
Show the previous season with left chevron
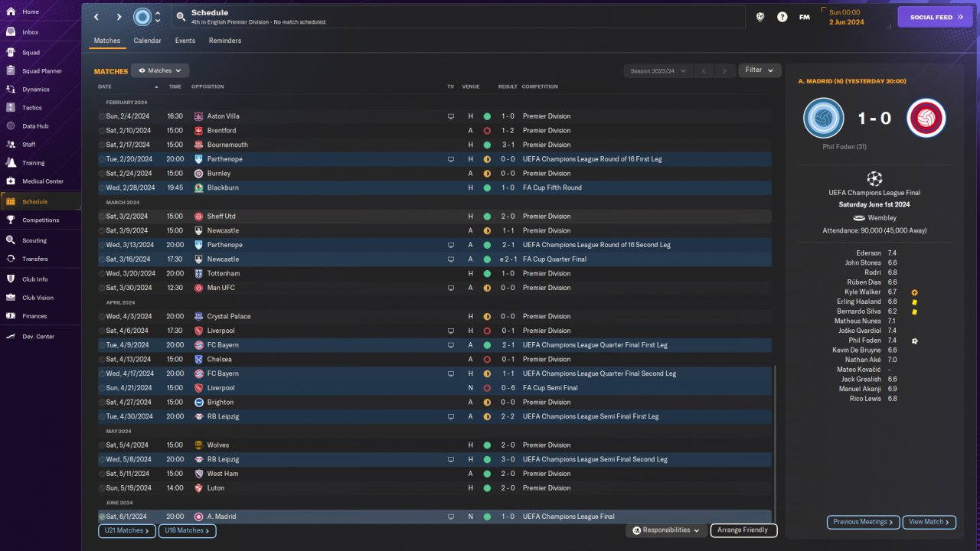(704, 71)
